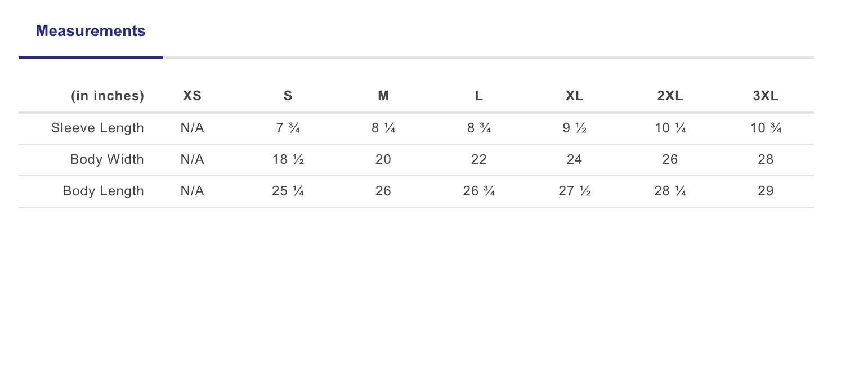Click the 3XL column header
Image resolution: width=868 pixels, height=384 pixels.
(x=766, y=96)
